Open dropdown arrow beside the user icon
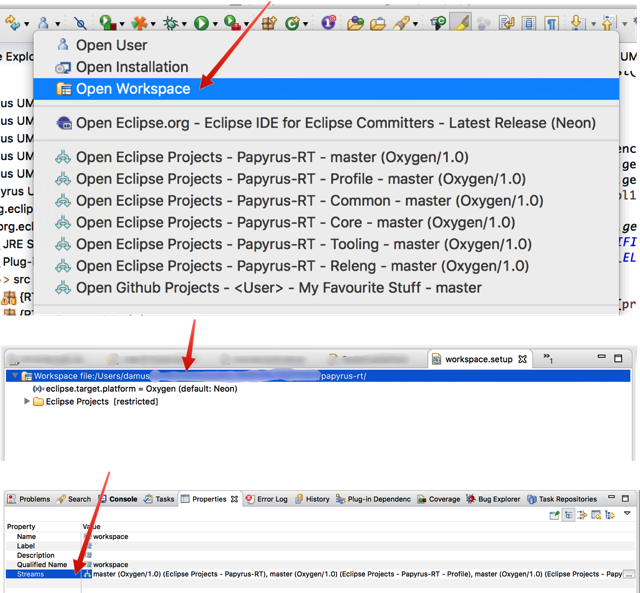 pyautogui.click(x=58, y=24)
